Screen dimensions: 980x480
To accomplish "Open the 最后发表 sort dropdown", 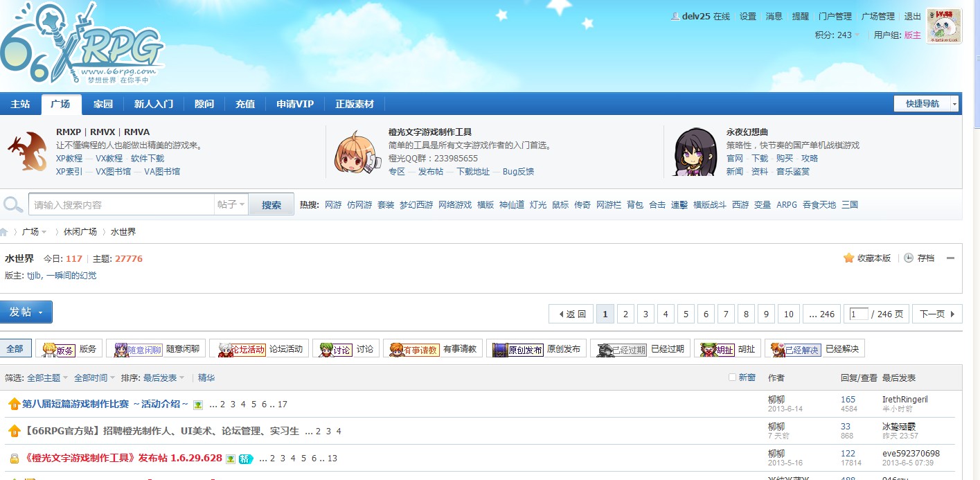I will 164,378.
